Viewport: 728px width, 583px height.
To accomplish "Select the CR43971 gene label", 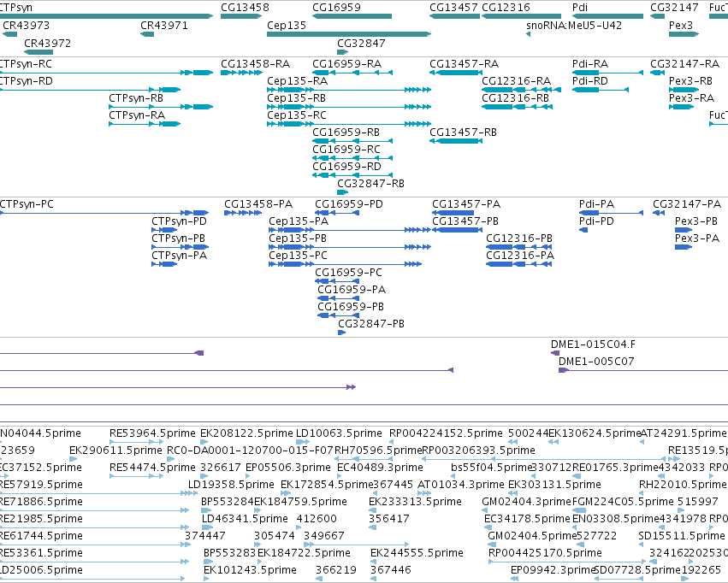I will (x=164, y=25).
